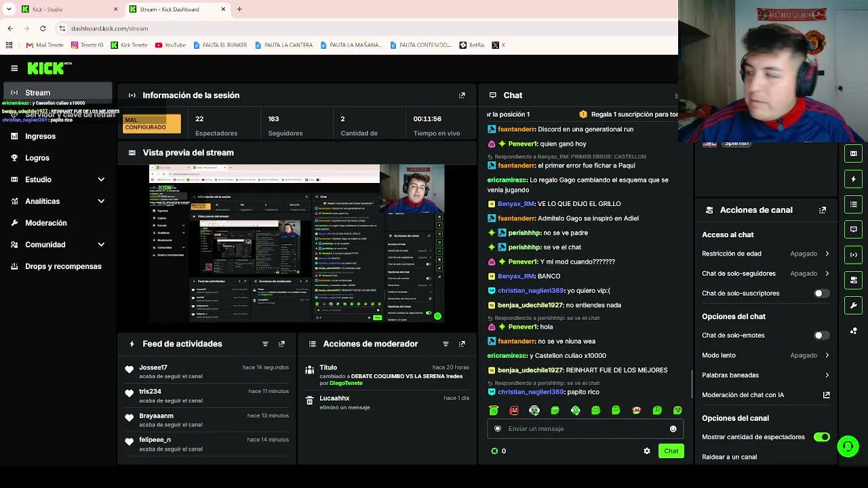The image size is (868, 488).
Task: Open Ingresos in the sidebar
Action: point(58,136)
